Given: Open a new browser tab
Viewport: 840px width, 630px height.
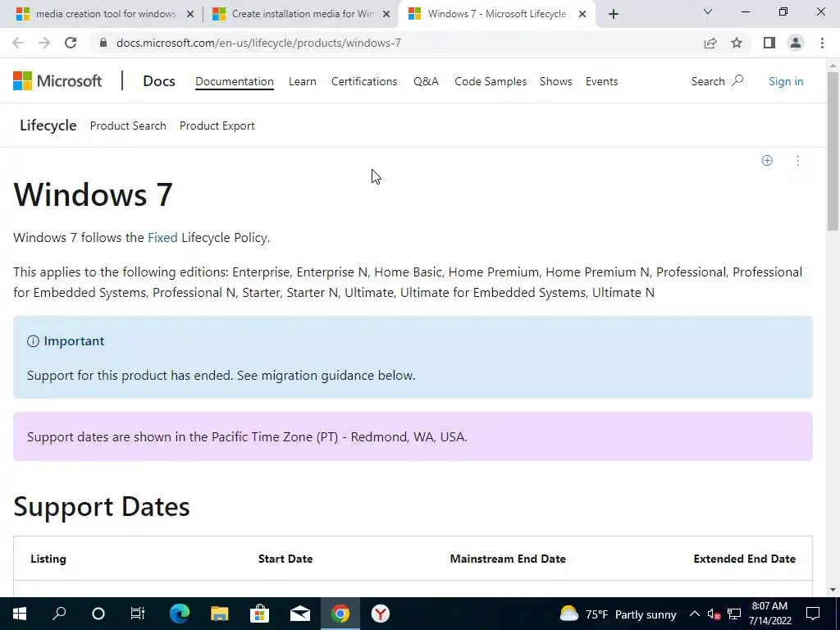Looking at the screenshot, I should [x=614, y=14].
